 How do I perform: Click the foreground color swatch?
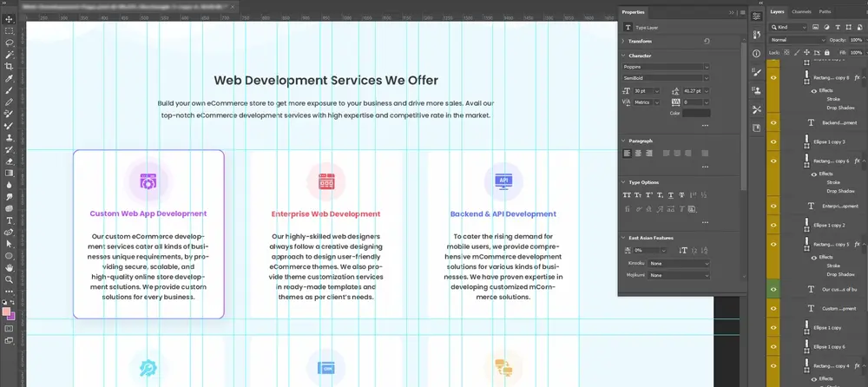[x=6, y=312]
